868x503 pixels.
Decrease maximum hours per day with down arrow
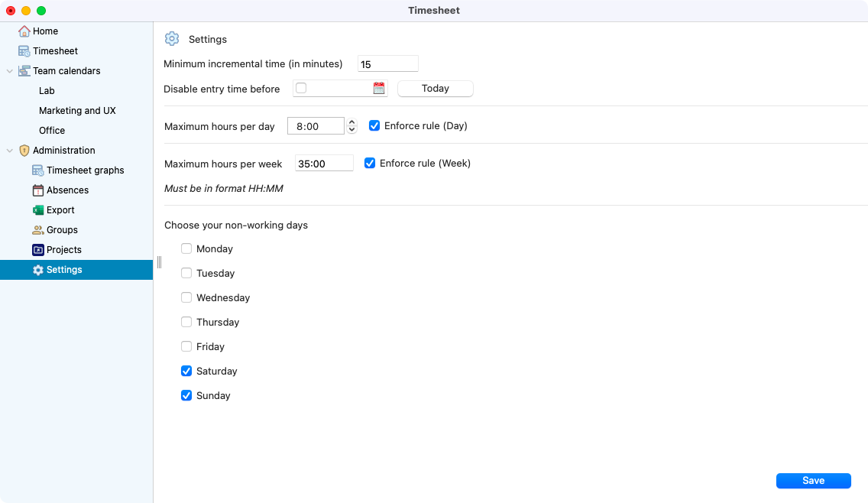pos(351,130)
